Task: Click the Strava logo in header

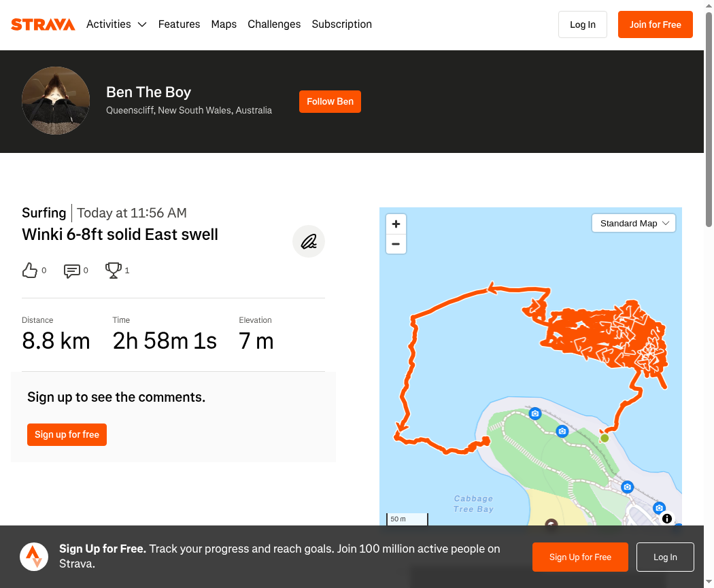Action: [43, 24]
